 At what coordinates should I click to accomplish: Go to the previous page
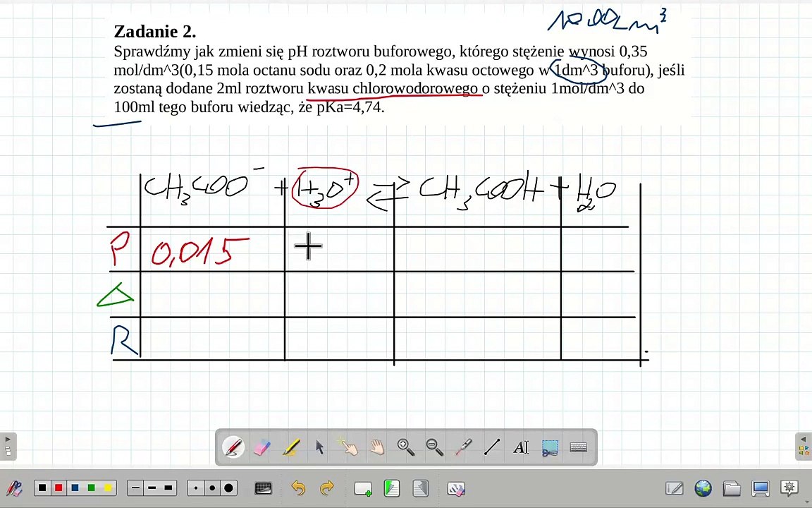[x=391, y=488]
